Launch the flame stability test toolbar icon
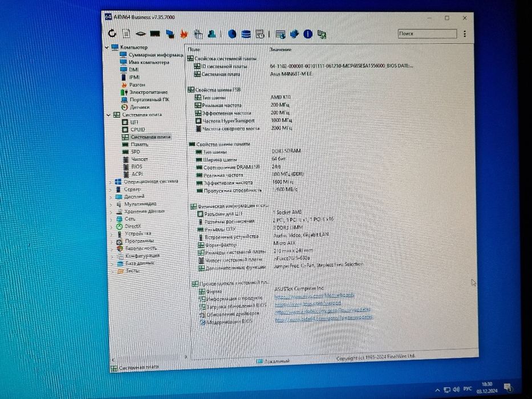The image size is (532, 399). click(184, 34)
